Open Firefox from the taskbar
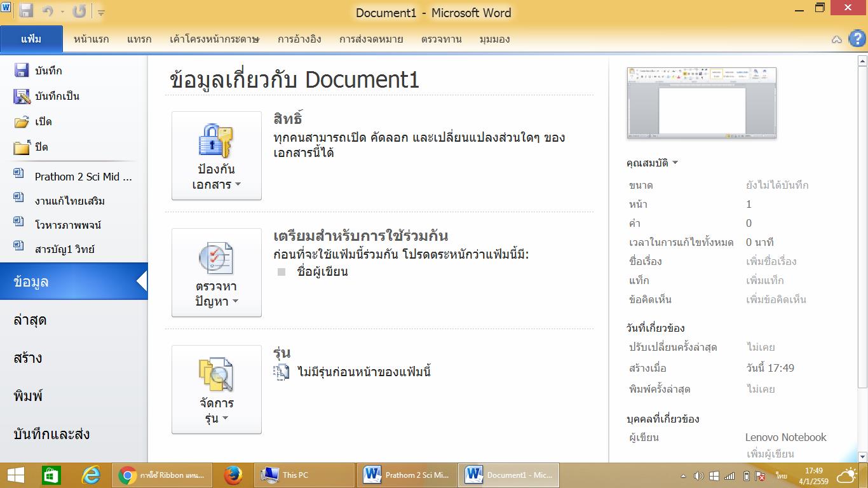The width and height of the screenshot is (868, 488). 233,475
